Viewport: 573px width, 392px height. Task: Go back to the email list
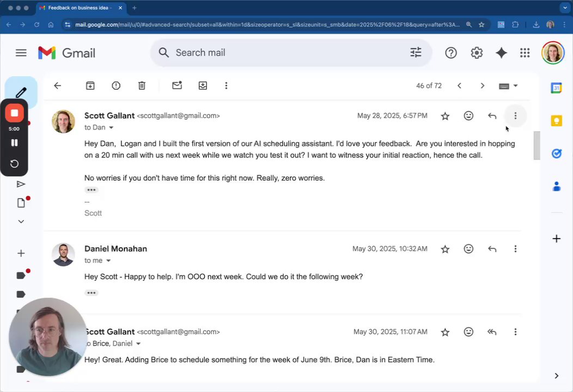tap(57, 85)
